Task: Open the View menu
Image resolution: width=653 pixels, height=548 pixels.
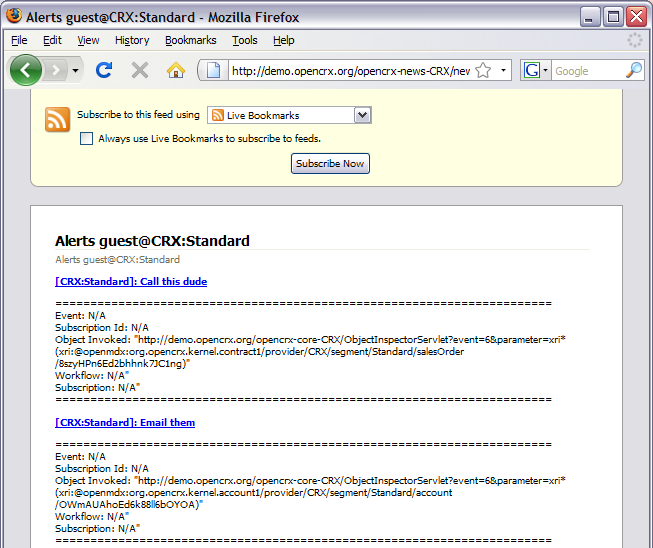Action: 88,40
